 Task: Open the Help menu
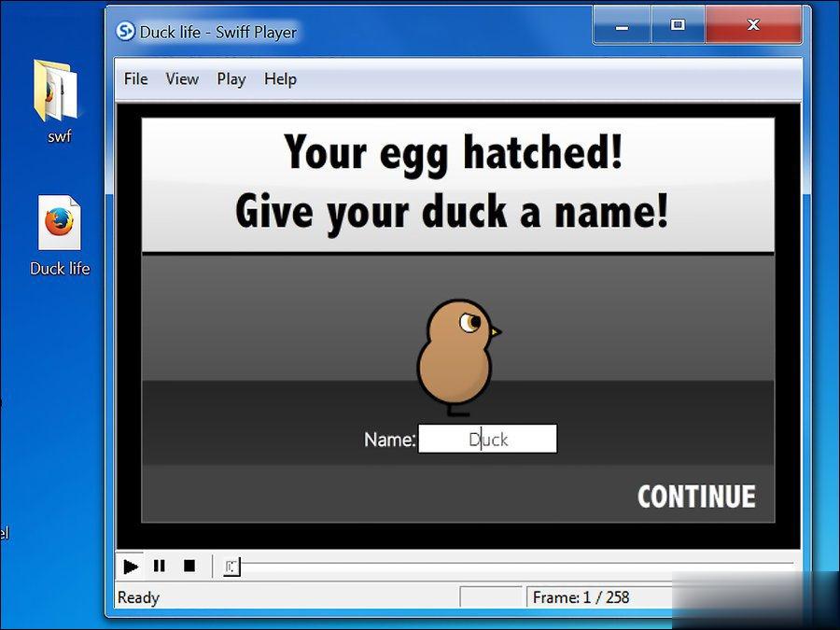coord(280,79)
